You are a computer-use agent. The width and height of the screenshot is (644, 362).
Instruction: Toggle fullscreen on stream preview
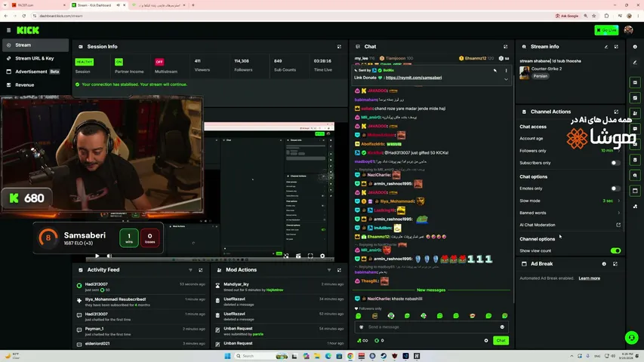310,256
